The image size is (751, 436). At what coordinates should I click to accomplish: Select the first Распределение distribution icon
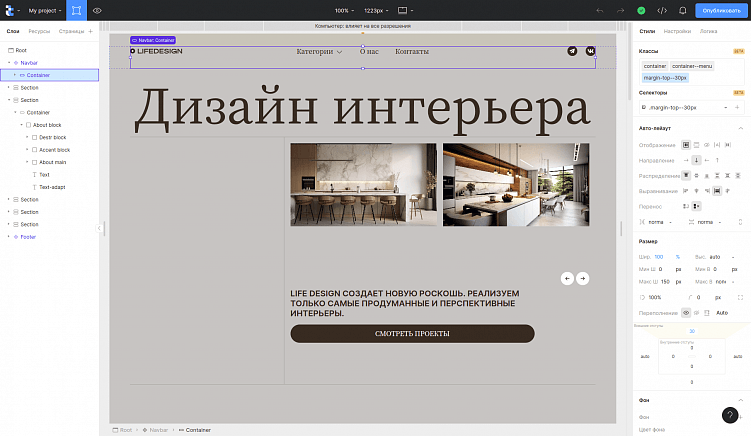pyautogui.click(x=686, y=175)
